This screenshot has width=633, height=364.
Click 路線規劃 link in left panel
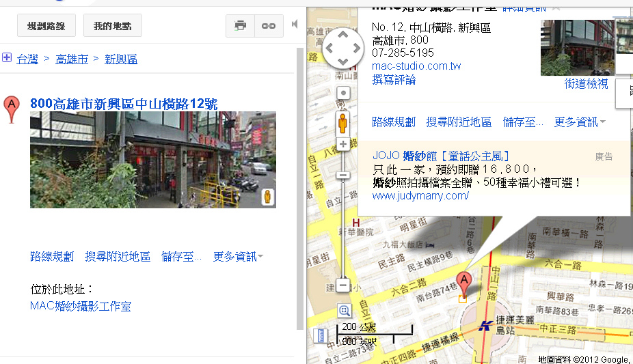tap(52, 256)
